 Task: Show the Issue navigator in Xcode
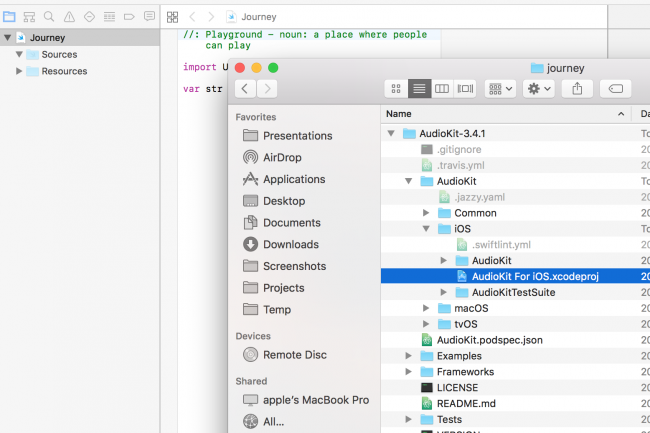pyautogui.click(x=69, y=17)
